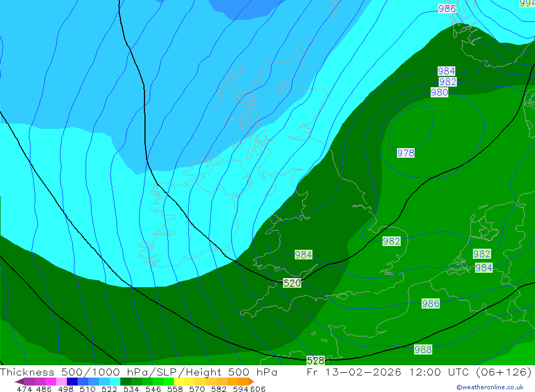Click the 980 isobar label
This screenshot has width=535, height=392.
(x=439, y=93)
